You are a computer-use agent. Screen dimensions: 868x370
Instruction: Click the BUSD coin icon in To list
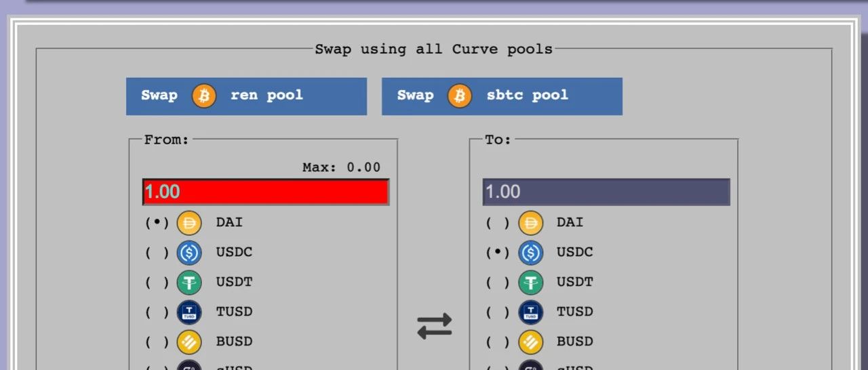pos(531,342)
